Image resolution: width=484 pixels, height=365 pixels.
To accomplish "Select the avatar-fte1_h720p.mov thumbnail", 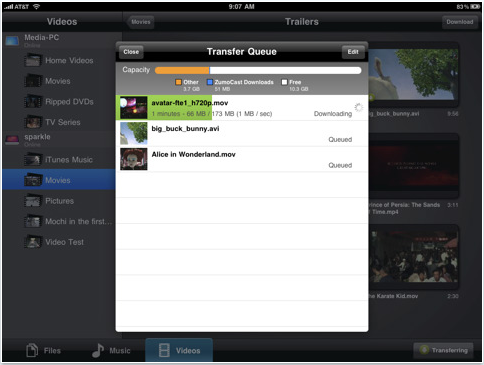I will pos(134,108).
